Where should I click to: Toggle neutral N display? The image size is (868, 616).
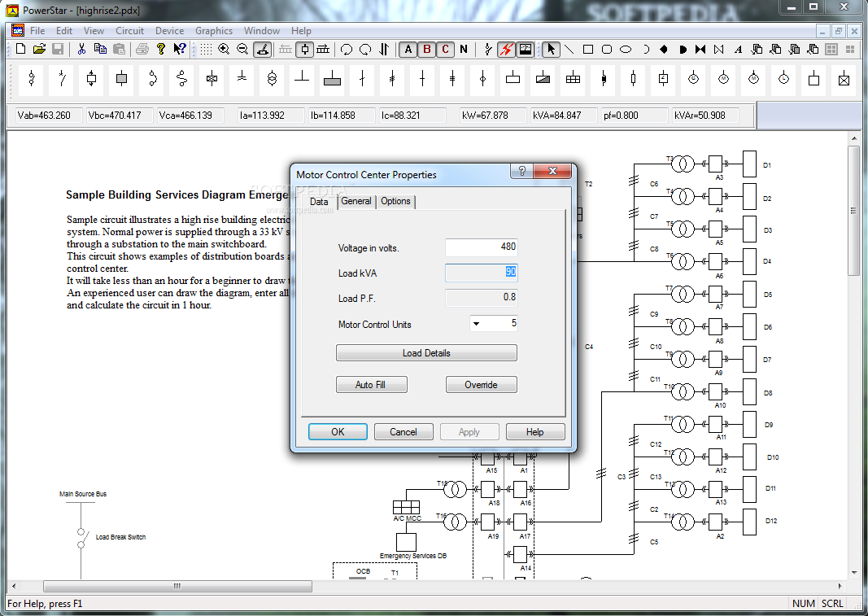coord(464,50)
